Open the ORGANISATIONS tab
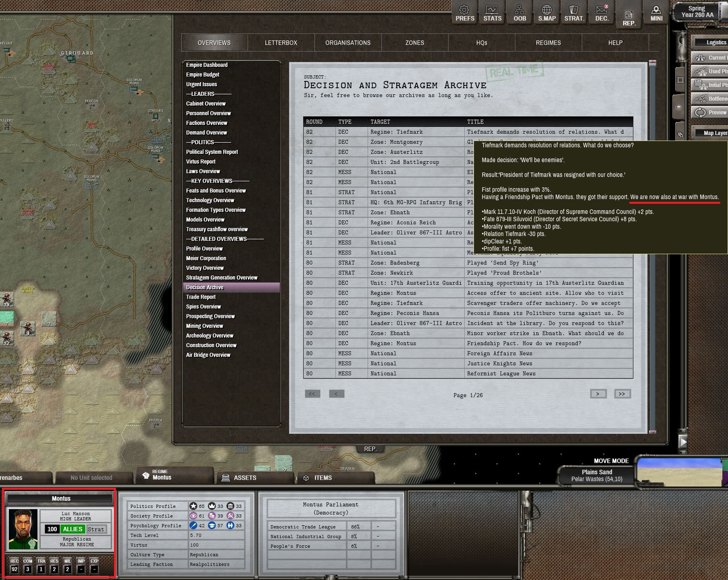728x580 pixels. (x=348, y=43)
